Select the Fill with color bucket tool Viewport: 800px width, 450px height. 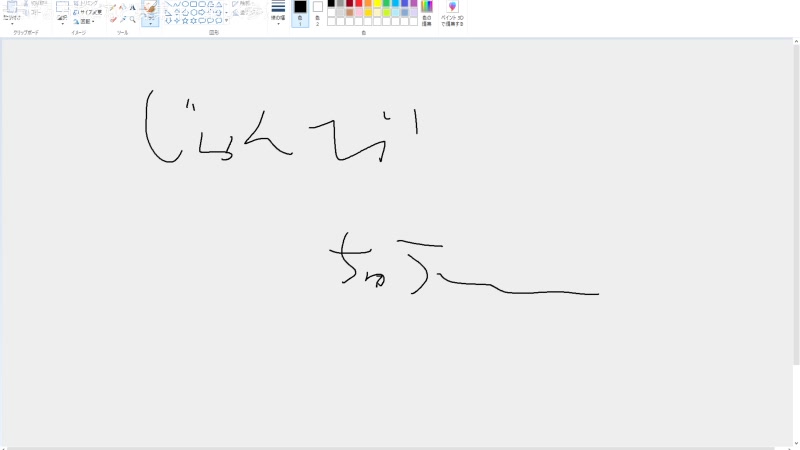click(x=122, y=7)
